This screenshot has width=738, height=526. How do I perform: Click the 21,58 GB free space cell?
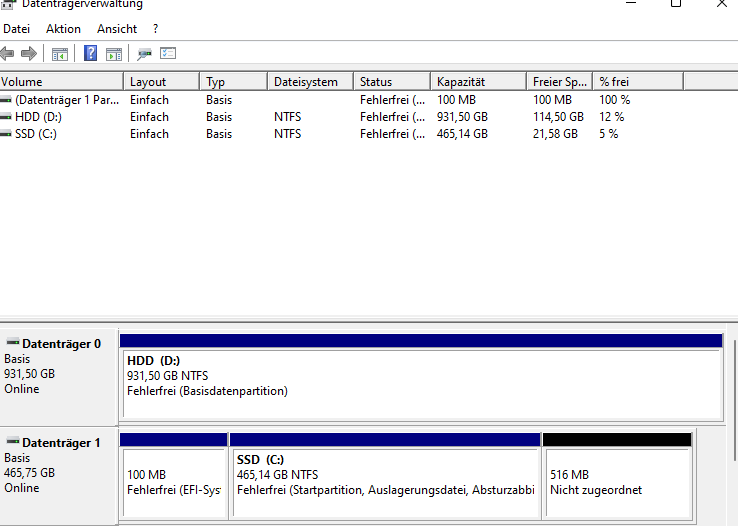(555, 134)
